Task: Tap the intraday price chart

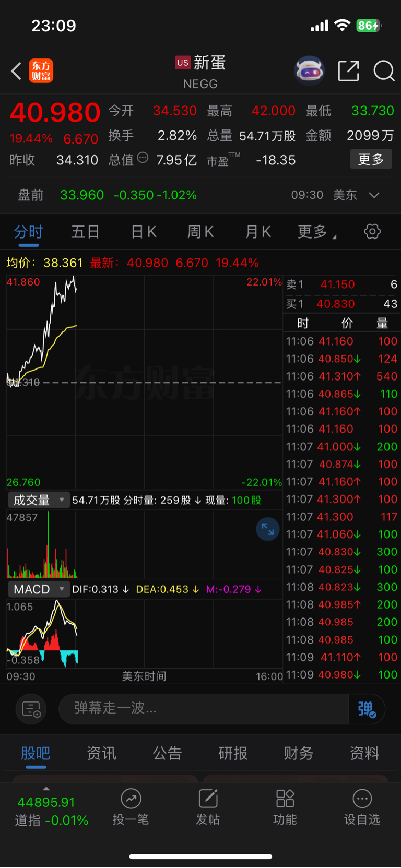Action: click(x=144, y=382)
